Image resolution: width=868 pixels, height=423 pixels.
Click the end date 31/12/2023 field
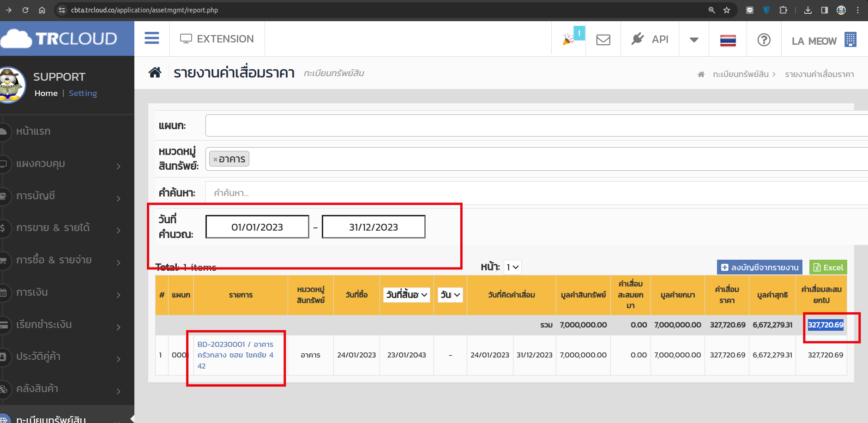pos(374,227)
